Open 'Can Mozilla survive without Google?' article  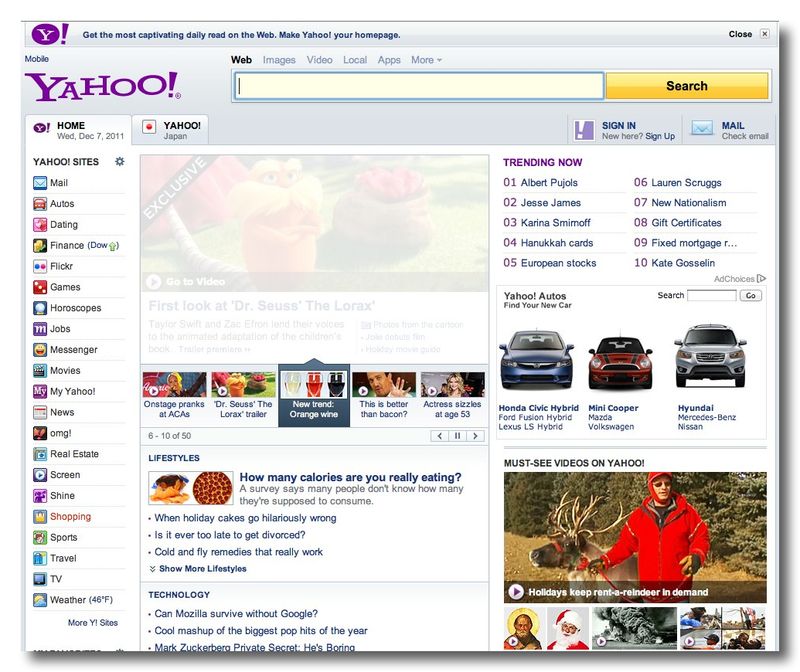(x=236, y=613)
